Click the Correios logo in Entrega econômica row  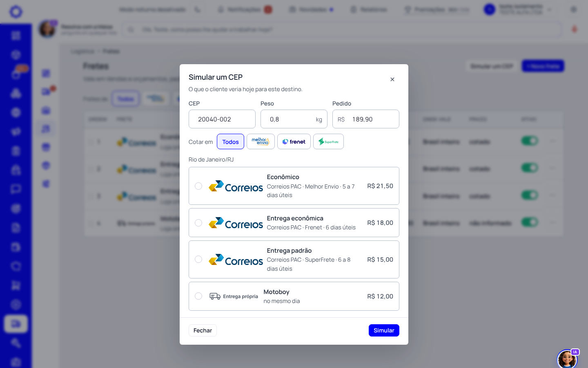pos(236,223)
